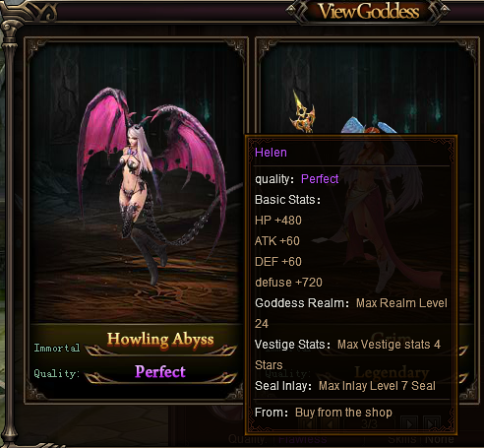Image resolution: width=484 pixels, height=448 pixels.
Task: Click the golden staff above the winged goddess
Action: tap(302, 113)
